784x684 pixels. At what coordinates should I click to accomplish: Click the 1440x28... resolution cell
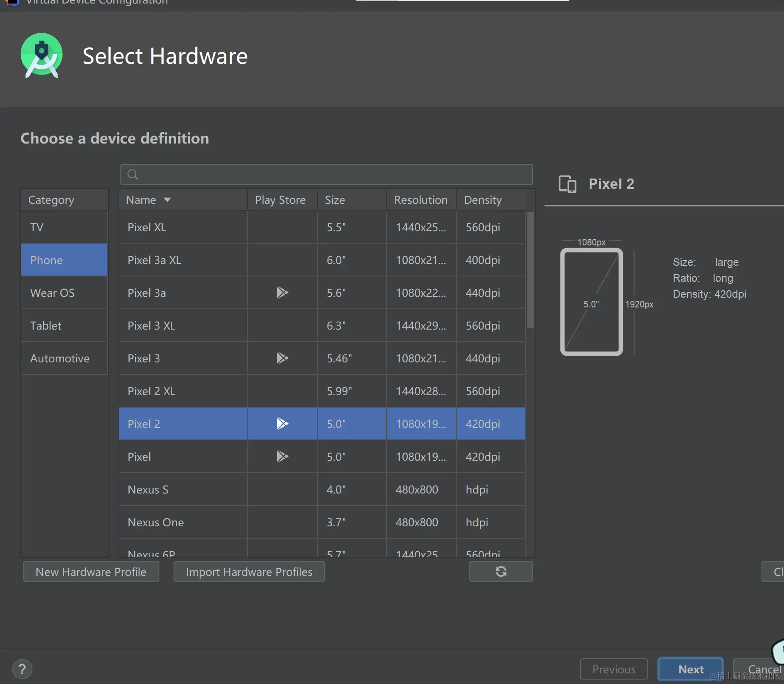tap(421, 391)
